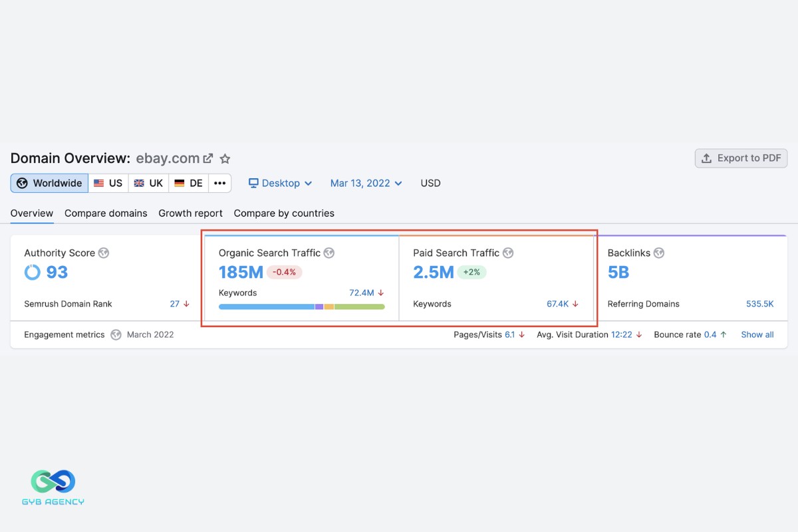Open Referring Domains 535.5K link
Screen dimensions: 798x532
(x=760, y=304)
